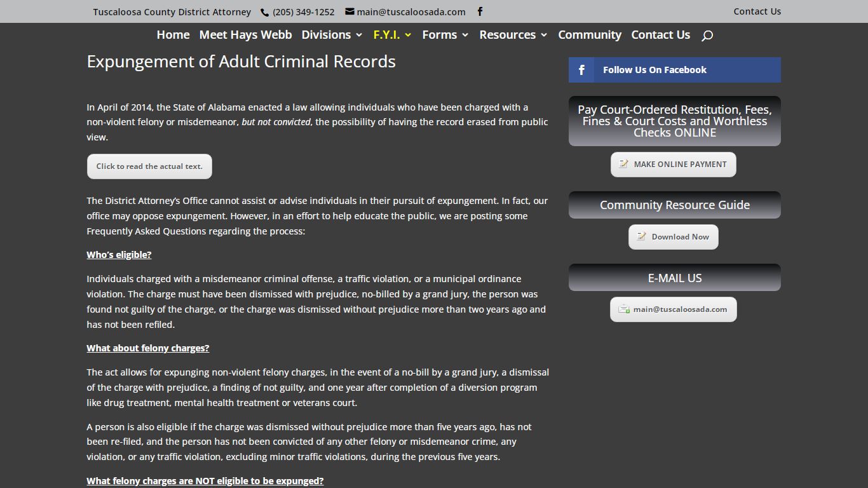Click the phone icon beside (205) 349-1252
The image size is (868, 488).
point(265,11)
